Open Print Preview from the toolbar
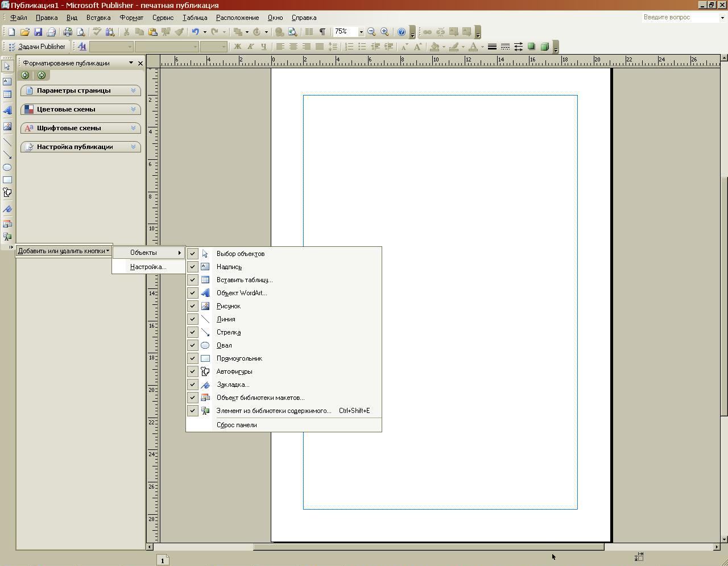 tap(81, 32)
